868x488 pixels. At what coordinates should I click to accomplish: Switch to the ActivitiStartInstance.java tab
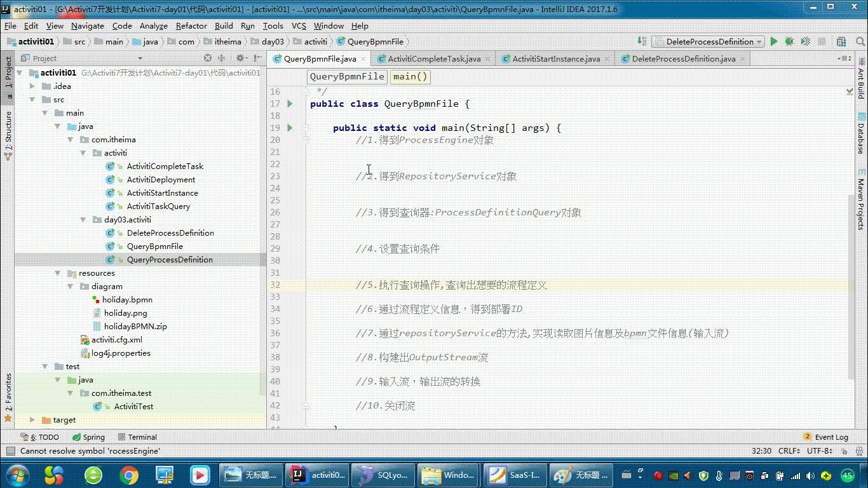click(x=556, y=58)
